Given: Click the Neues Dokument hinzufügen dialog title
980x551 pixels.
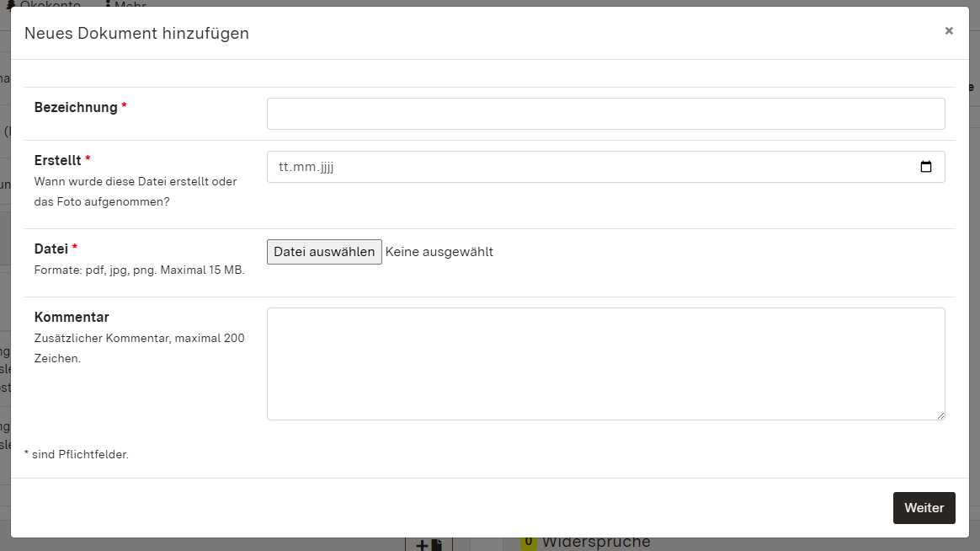Looking at the screenshot, I should (x=136, y=34).
